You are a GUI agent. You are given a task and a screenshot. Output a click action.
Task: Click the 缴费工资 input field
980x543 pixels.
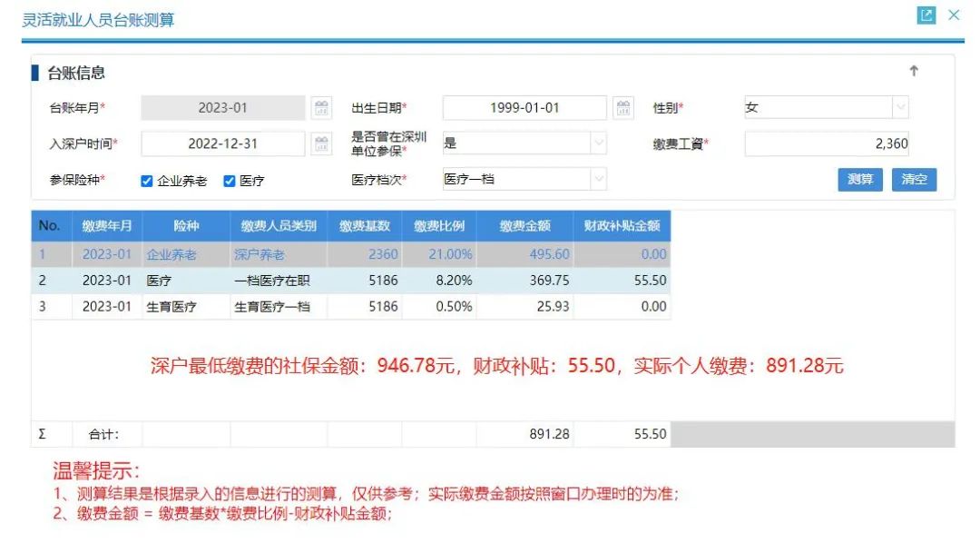click(826, 143)
